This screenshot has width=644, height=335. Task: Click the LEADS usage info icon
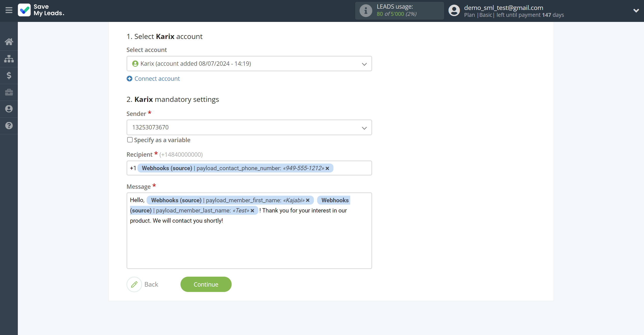coord(366,11)
